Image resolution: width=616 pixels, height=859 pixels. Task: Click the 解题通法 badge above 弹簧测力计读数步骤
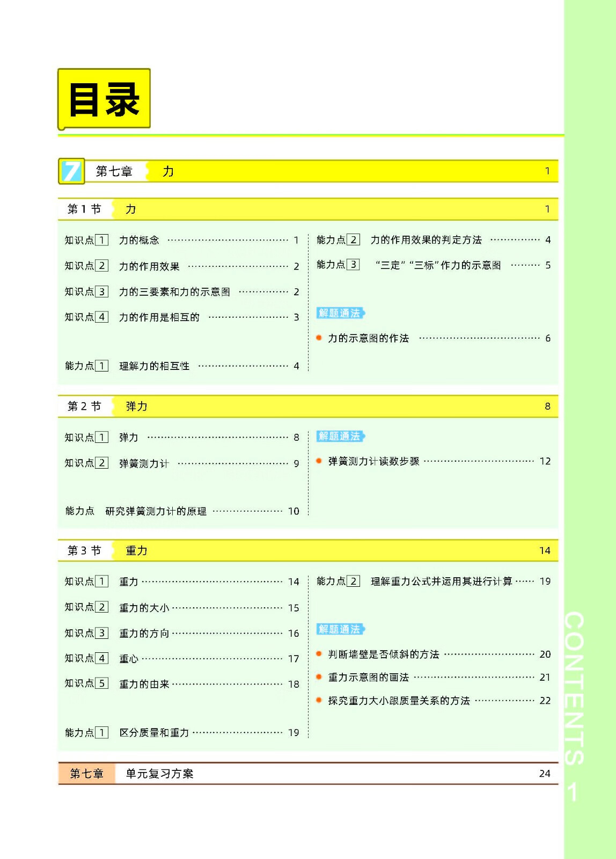[x=340, y=436]
